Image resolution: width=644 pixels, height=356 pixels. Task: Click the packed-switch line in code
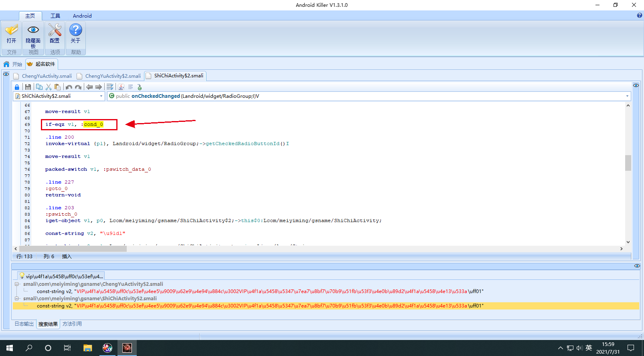pyautogui.click(x=98, y=169)
